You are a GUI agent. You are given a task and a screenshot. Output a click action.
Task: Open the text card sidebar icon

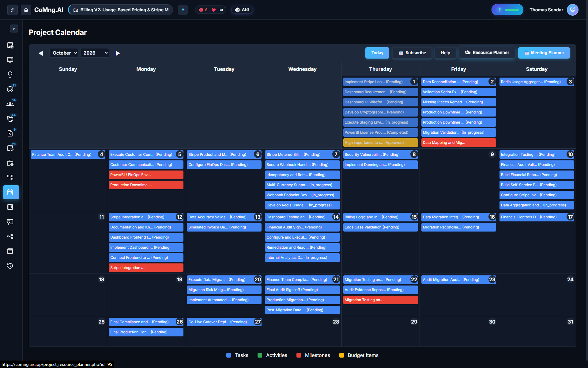10,251
